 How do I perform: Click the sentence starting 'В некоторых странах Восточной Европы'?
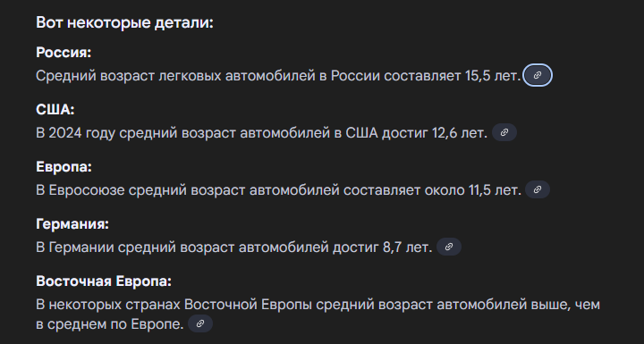318,314
